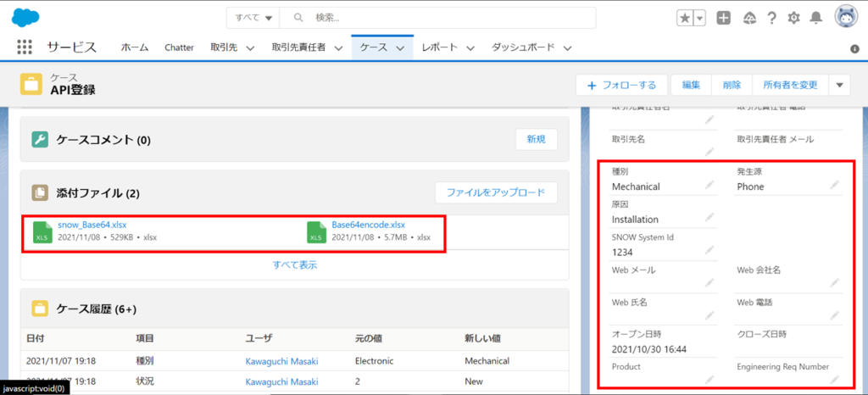Click the user profile avatar
This screenshot has height=395, width=868.
point(847,17)
